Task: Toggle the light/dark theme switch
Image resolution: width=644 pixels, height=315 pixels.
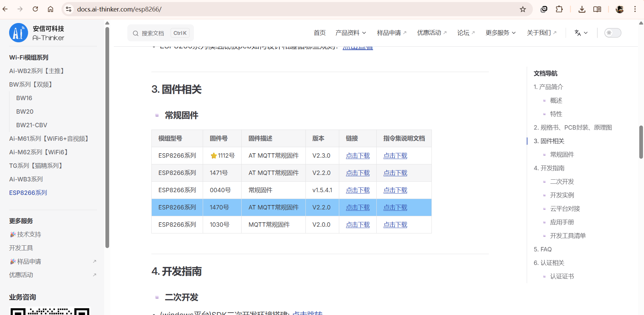Action: [613, 33]
